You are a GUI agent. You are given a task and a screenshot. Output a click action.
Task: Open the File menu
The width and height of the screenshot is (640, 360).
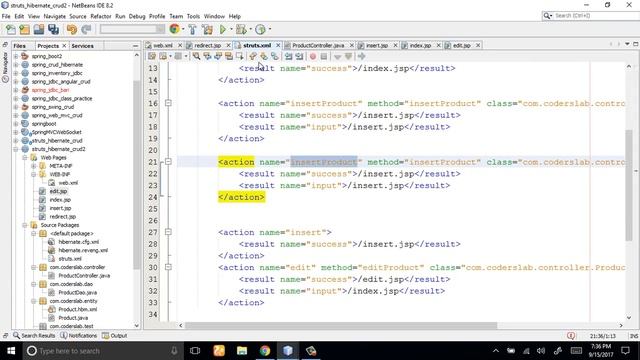[6, 16]
